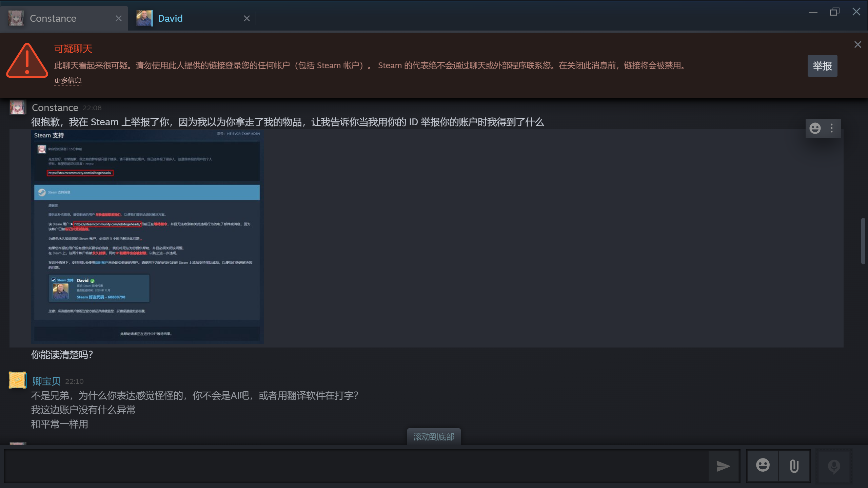Click the 举报 report button
Image resolution: width=868 pixels, height=488 pixels.
(822, 66)
